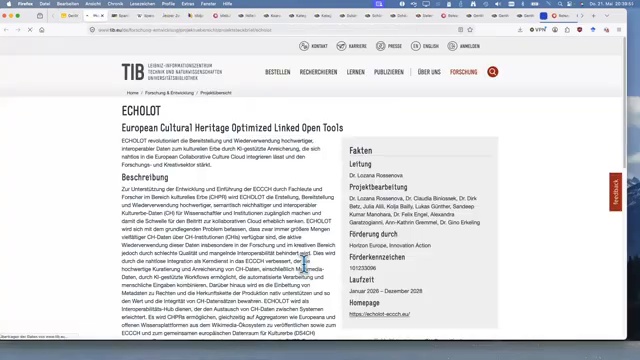The image size is (640, 360).
Task: Click the Laufzeit date range text
Action: pos(386,291)
